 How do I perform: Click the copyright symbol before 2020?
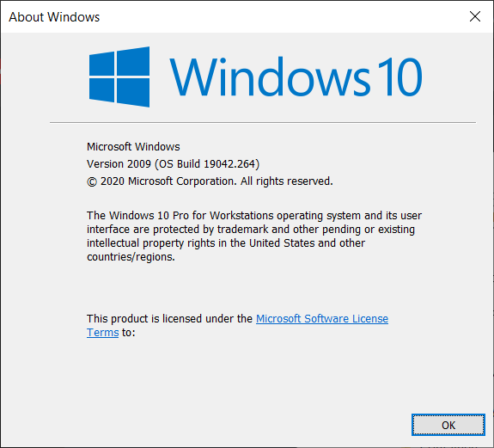(x=92, y=181)
